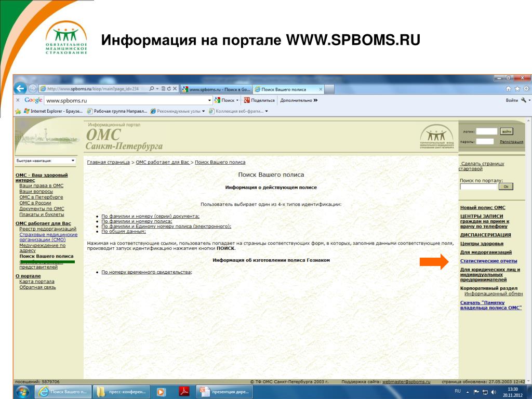
Task: Open the Google search field history dropdown
Action: (209, 100)
